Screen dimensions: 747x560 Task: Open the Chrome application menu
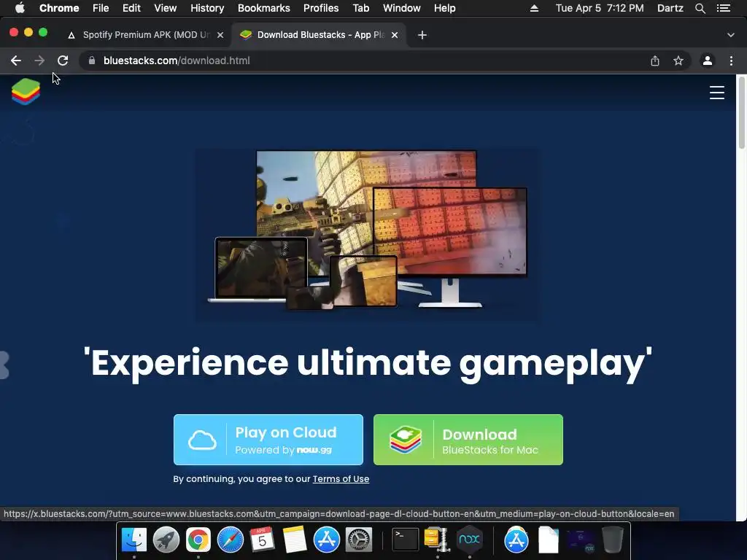click(x=59, y=8)
